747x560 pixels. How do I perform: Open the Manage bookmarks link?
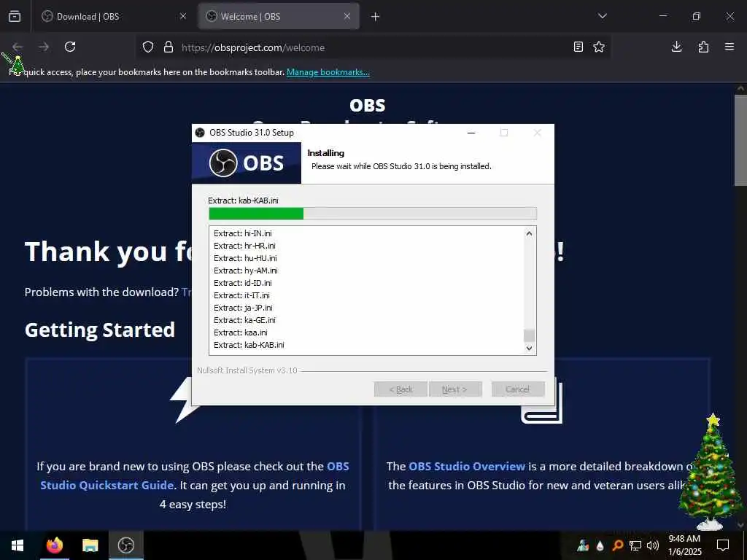point(328,72)
